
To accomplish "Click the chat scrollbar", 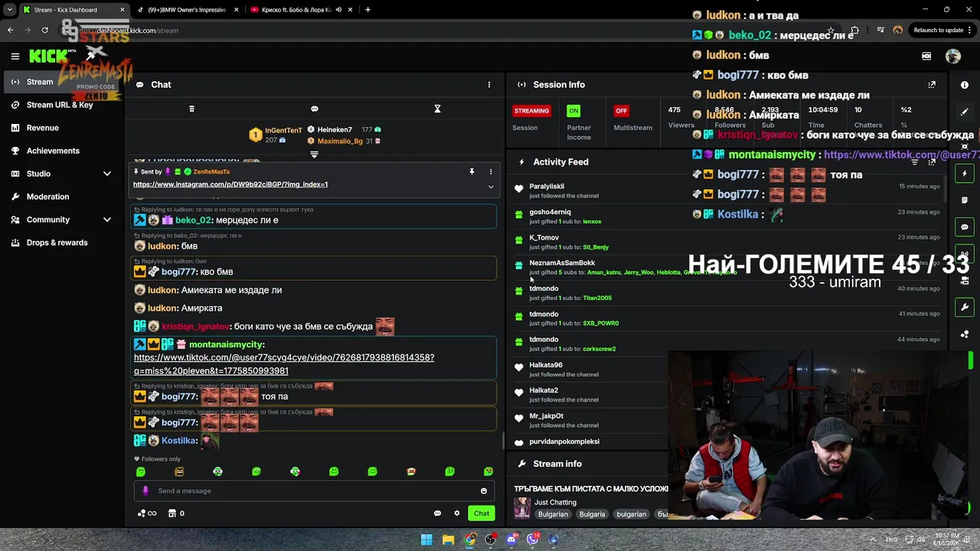I will click(503, 441).
